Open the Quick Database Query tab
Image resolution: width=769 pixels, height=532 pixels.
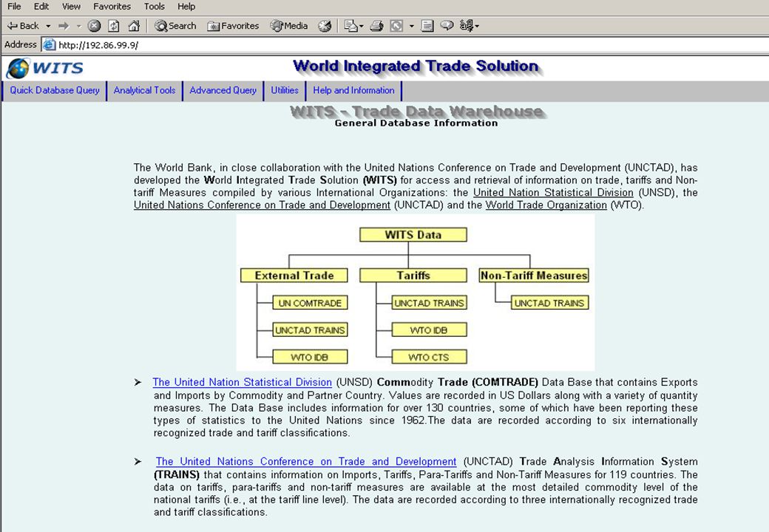[55, 91]
